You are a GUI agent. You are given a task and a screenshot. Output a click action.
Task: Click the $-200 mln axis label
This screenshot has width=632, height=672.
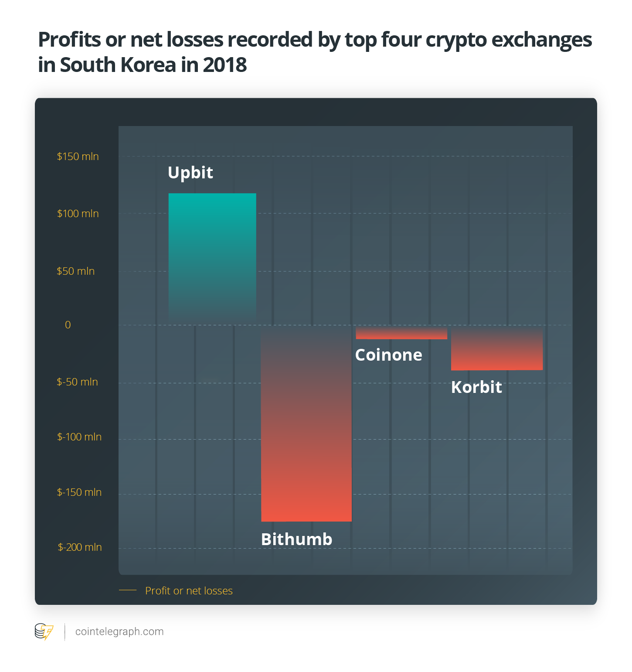[x=80, y=547]
